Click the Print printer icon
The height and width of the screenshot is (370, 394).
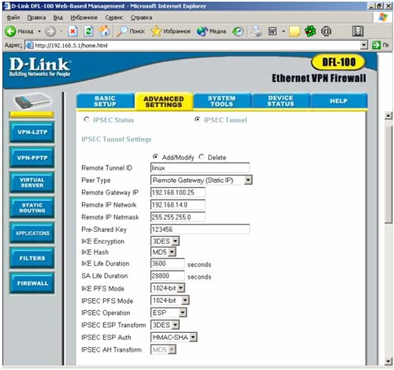point(257,31)
